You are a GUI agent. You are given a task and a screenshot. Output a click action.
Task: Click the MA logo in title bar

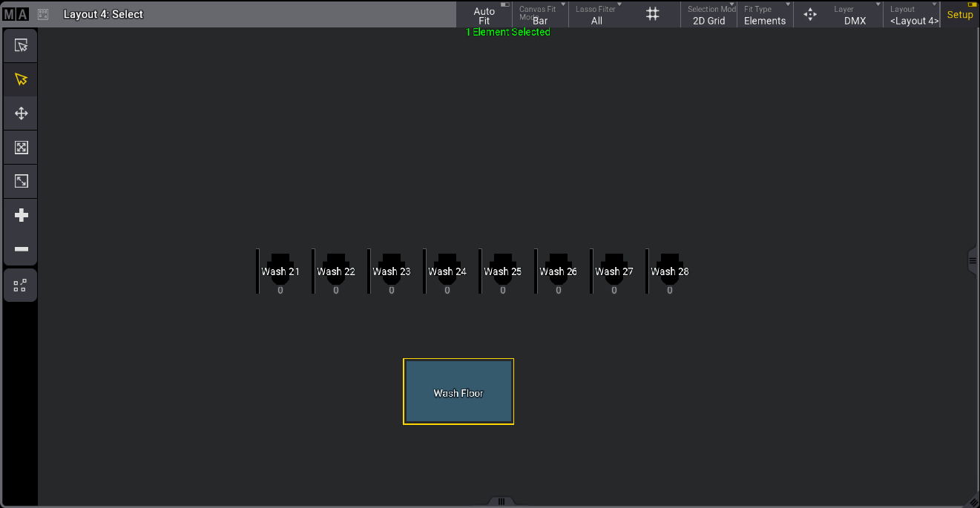(x=16, y=14)
